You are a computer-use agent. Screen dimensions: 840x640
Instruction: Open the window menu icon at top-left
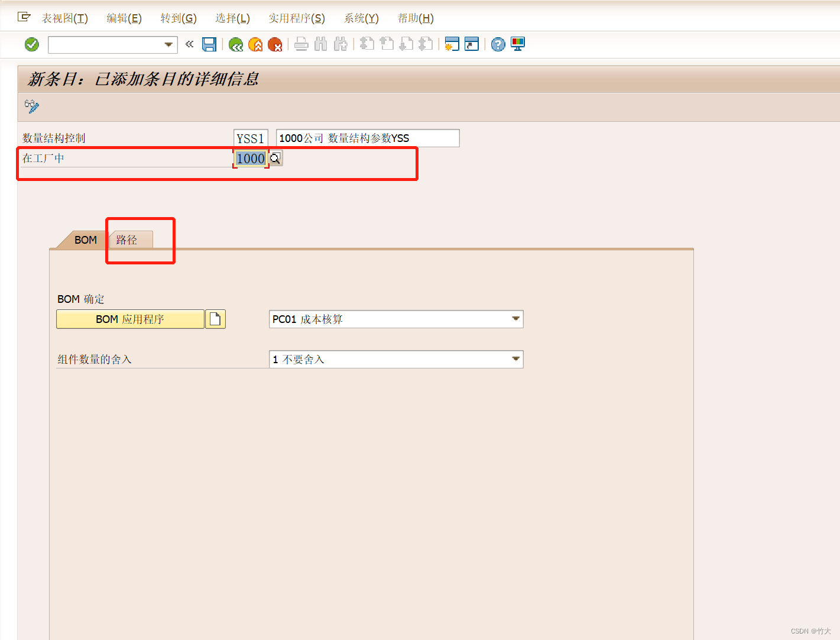click(x=24, y=17)
